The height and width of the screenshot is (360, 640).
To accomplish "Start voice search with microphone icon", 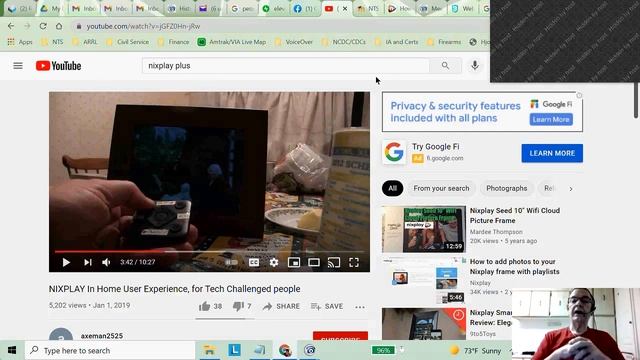I will [x=475, y=65].
